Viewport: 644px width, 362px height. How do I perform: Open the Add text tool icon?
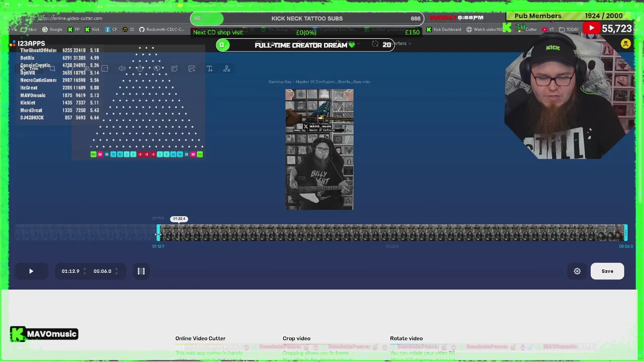coord(209,68)
